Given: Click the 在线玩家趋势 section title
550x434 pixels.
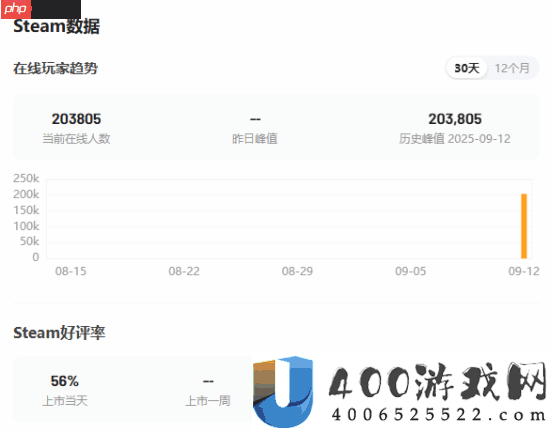Looking at the screenshot, I should click(x=55, y=68).
